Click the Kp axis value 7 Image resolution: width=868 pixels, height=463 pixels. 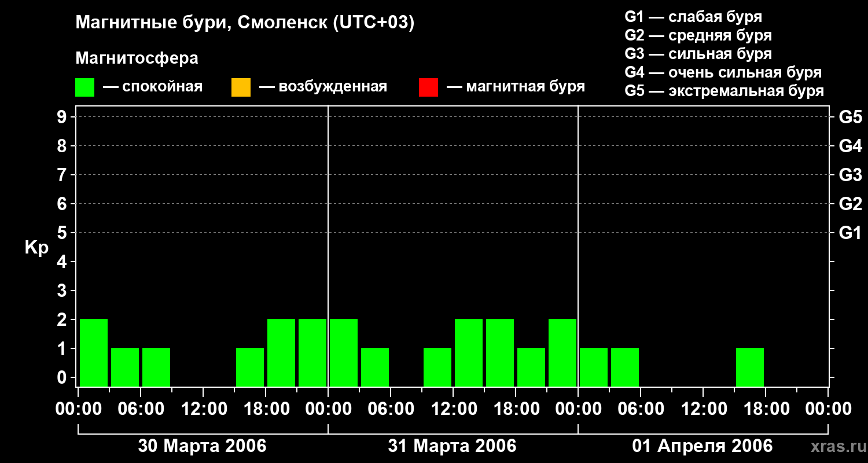click(x=62, y=175)
